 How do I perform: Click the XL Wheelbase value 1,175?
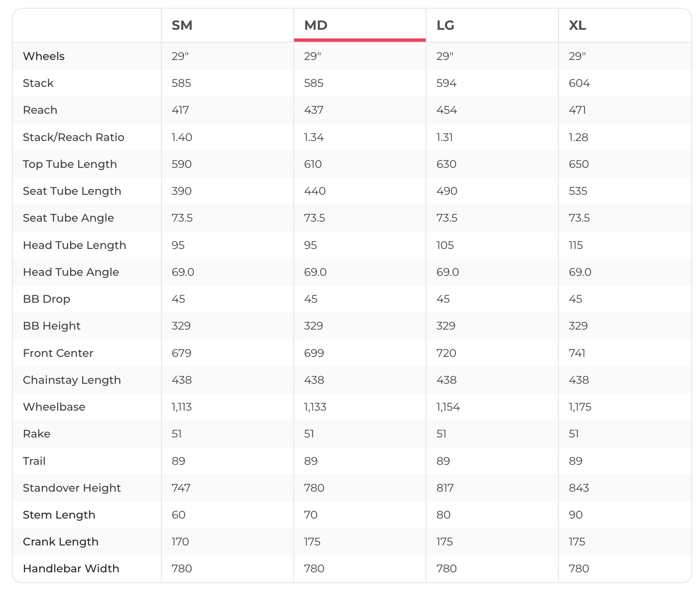point(580,407)
